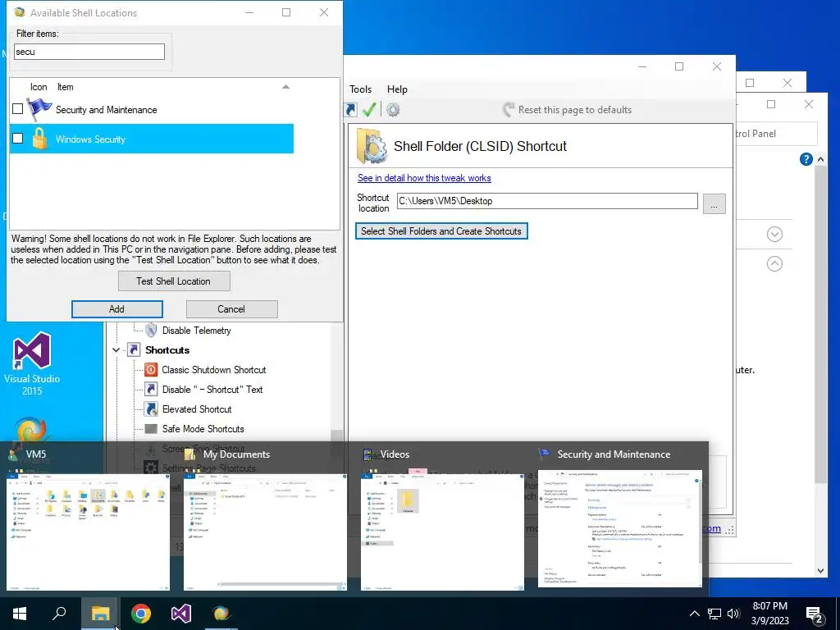Click the Safe Mode Shortcuts icon
Screen dimensions: 840x630
[151, 429]
